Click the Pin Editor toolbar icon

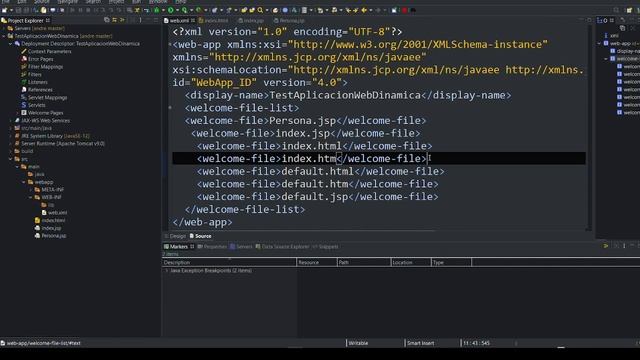pyautogui.click(x=394, y=10)
